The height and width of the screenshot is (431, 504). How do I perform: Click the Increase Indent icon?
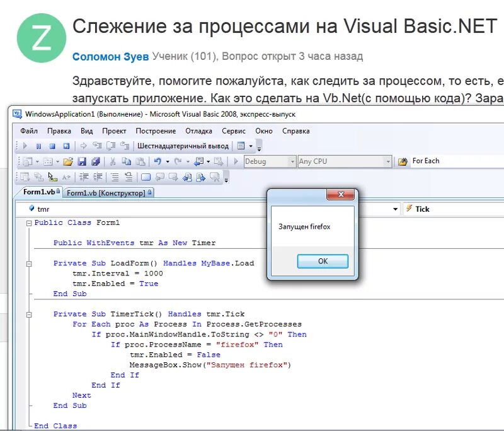pos(98,177)
